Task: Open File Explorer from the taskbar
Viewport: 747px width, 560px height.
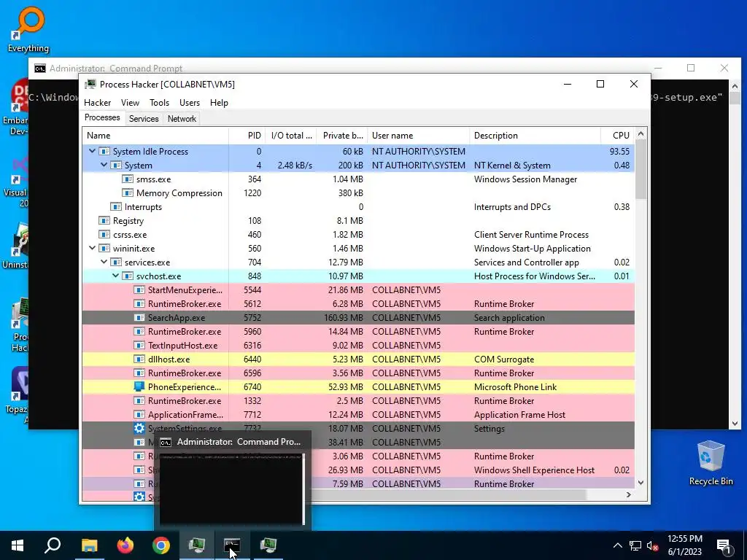Action: [x=89, y=545]
